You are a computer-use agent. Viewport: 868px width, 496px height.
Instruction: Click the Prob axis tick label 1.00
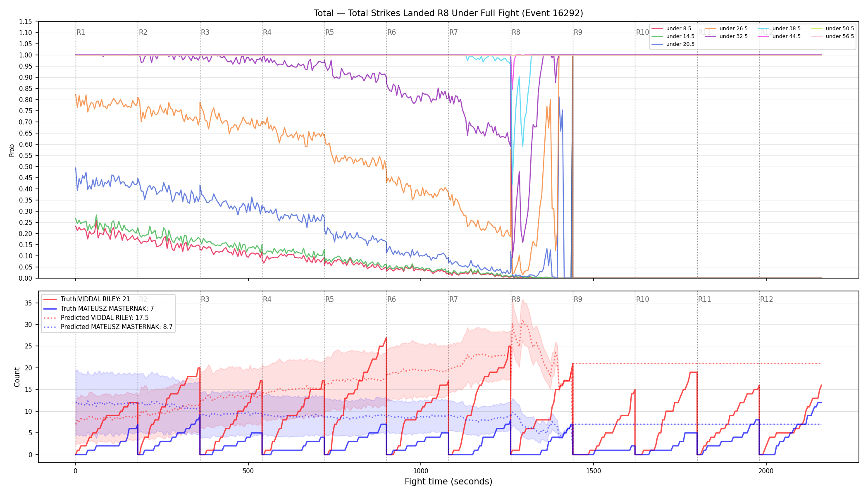click(x=26, y=55)
